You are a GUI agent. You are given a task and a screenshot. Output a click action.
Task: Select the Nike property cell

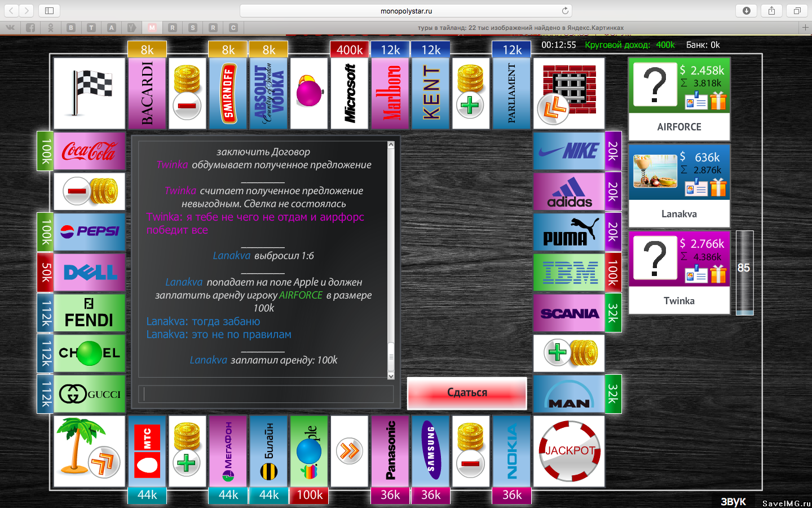[x=570, y=151]
